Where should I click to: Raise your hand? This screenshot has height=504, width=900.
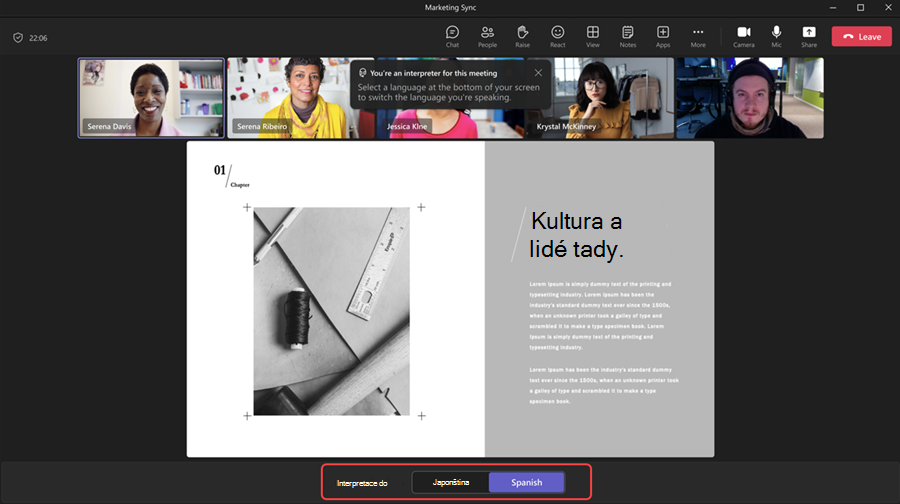[522, 37]
